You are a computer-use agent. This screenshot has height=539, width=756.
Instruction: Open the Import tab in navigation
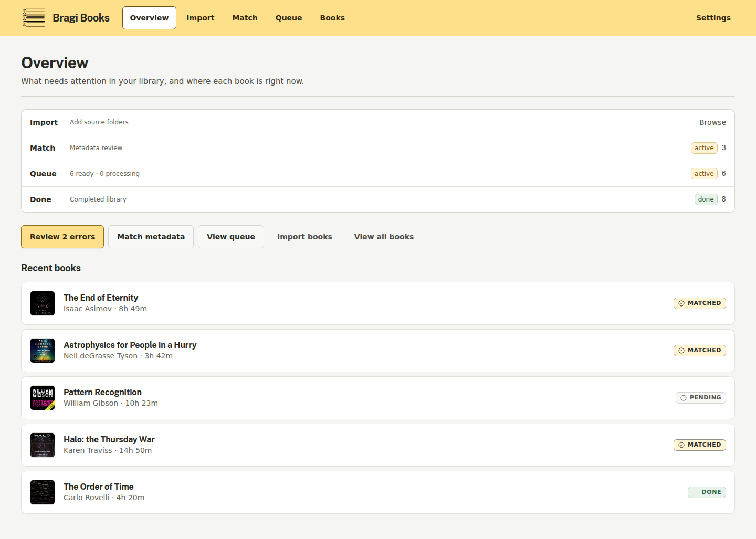click(201, 18)
